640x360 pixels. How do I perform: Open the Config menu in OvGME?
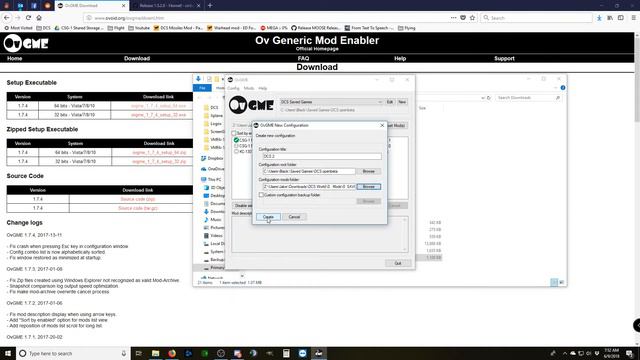tap(233, 88)
